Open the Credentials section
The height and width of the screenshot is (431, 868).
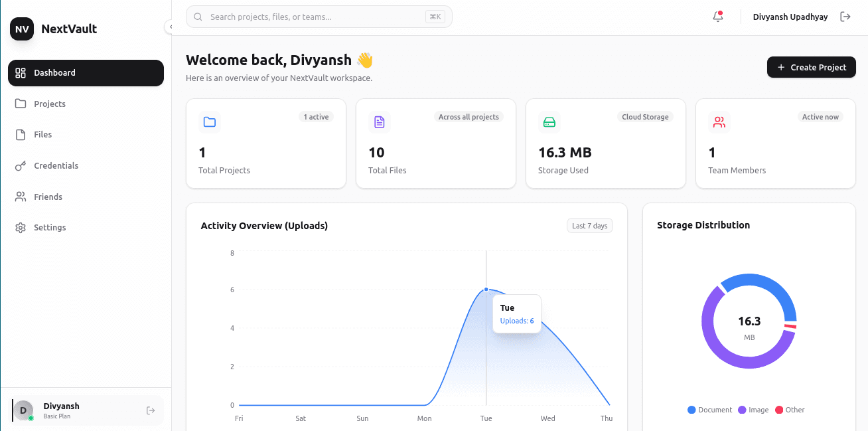(86, 165)
